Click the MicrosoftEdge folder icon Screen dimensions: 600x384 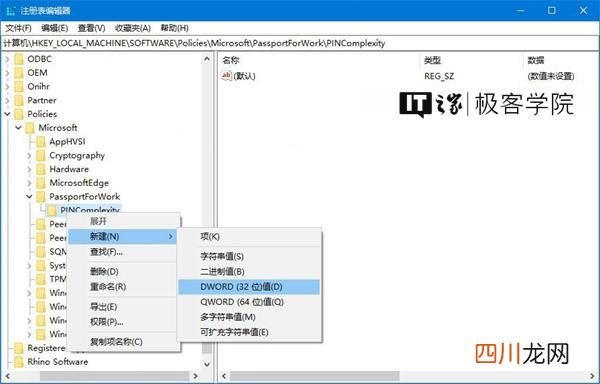click(41, 183)
